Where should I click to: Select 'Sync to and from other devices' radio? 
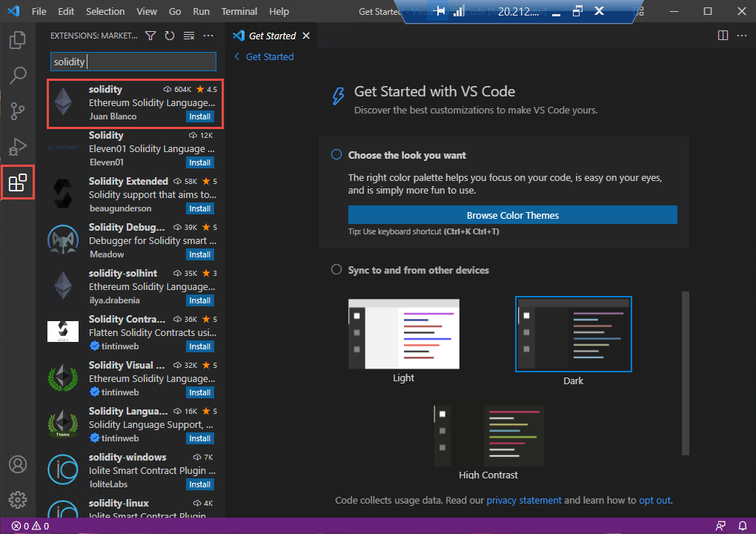[x=336, y=270]
